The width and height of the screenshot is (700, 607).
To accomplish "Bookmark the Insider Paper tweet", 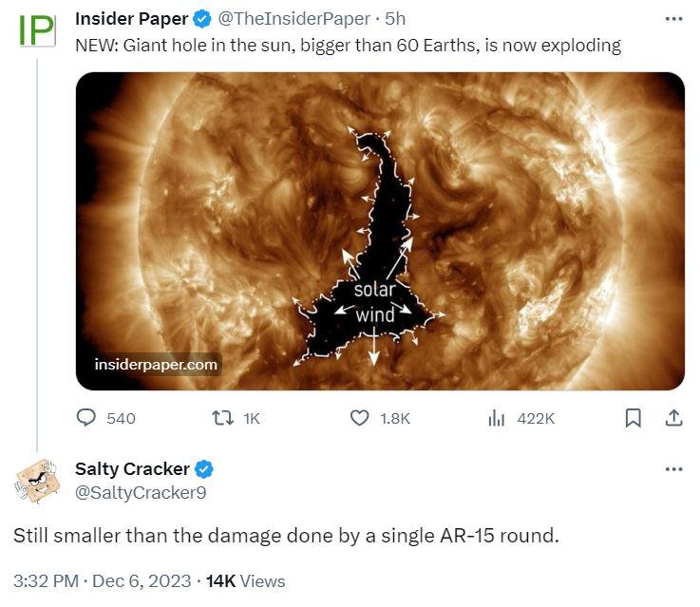I will 633,418.
